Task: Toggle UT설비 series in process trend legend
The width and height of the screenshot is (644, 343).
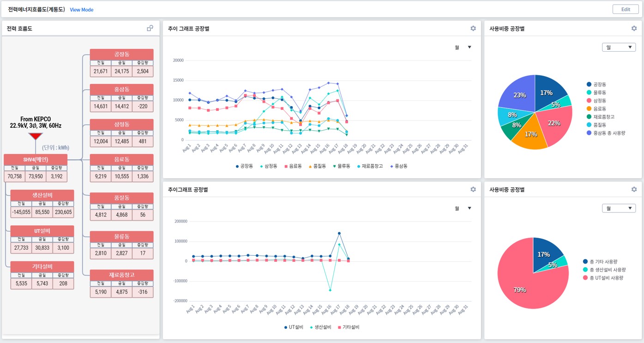Action: [294, 327]
